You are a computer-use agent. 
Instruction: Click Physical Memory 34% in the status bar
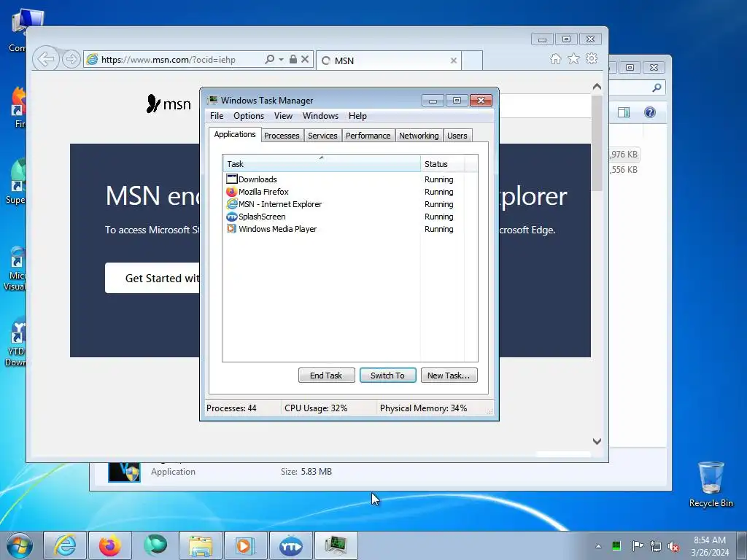pos(423,408)
